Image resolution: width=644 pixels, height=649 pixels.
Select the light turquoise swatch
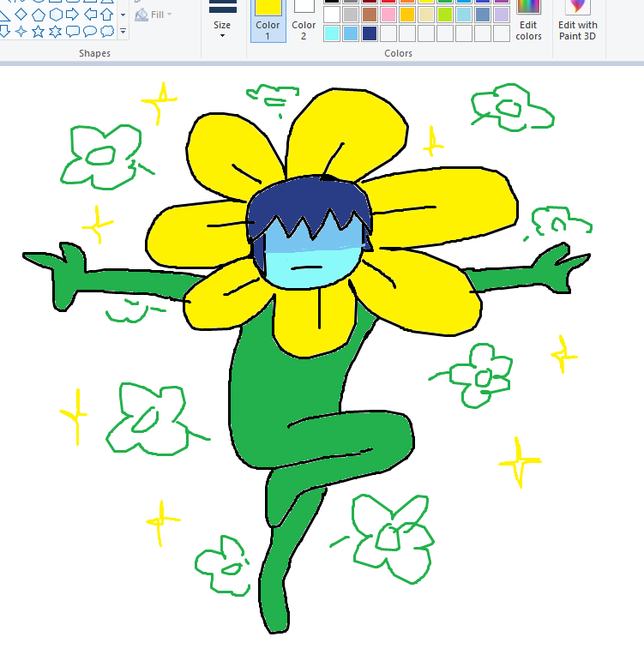pos(464,15)
